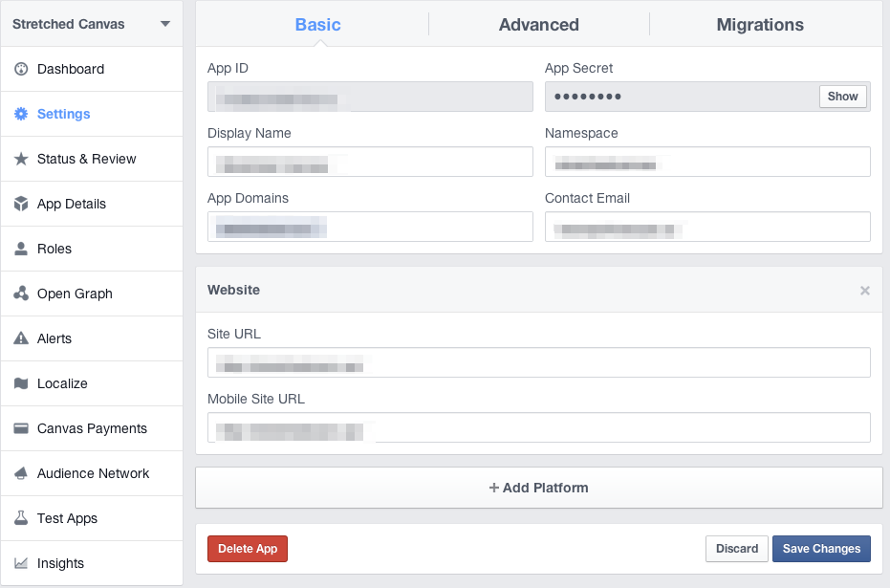Screen dimensions: 890x588
Task: Click the Audience Network megaphone icon
Action: pos(21,473)
